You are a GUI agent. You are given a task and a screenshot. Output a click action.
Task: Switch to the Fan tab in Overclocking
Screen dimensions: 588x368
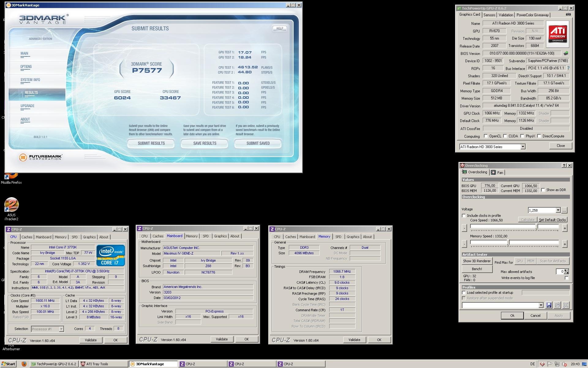(497, 172)
